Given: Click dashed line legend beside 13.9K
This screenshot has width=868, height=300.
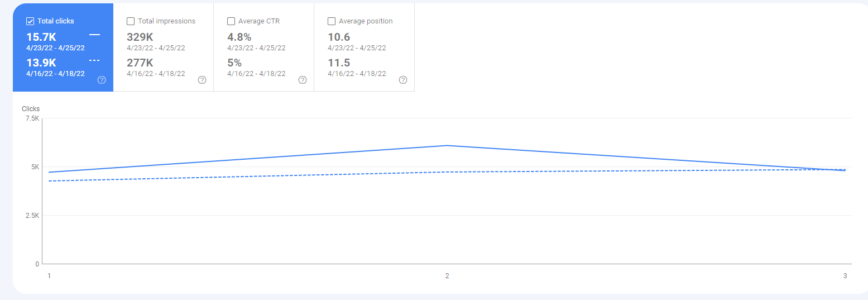Looking at the screenshot, I should point(94,60).
